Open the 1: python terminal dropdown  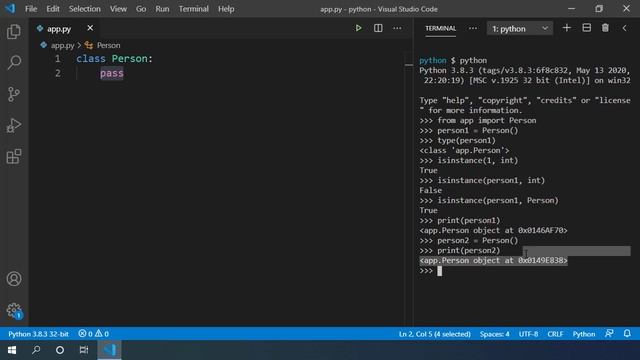pos(520,29)
